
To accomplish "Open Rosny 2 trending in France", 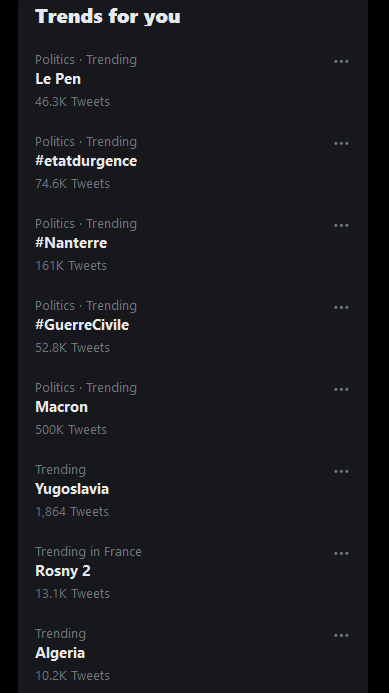I will tap(62, 571).
